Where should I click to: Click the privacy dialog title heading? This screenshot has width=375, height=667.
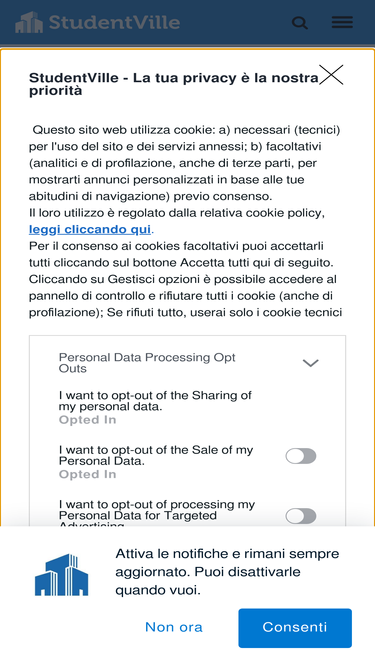click(173, 84)
